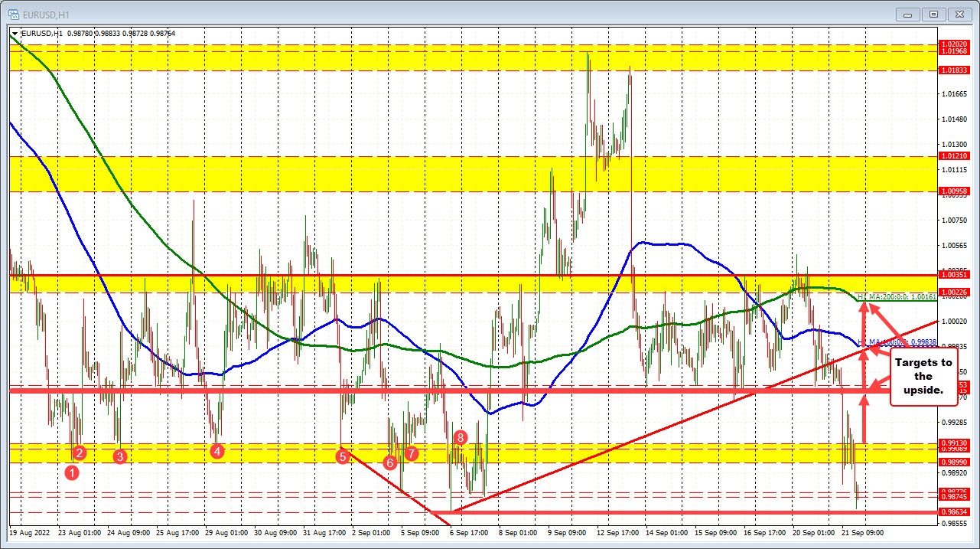Screen dimensions: 980x549
Task: Open the symbol dropdown beside EURUSD,H1
Action: click(13, 33)
